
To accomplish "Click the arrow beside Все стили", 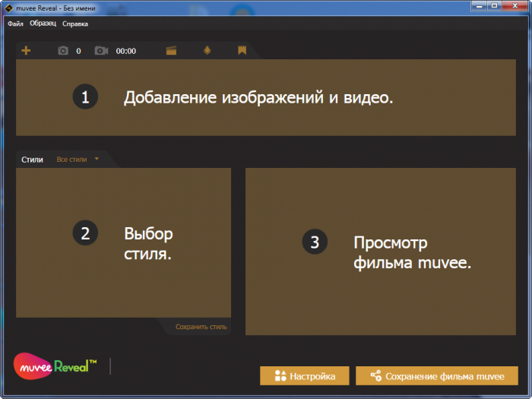I will pyautogui.click(x=97, y=159).
